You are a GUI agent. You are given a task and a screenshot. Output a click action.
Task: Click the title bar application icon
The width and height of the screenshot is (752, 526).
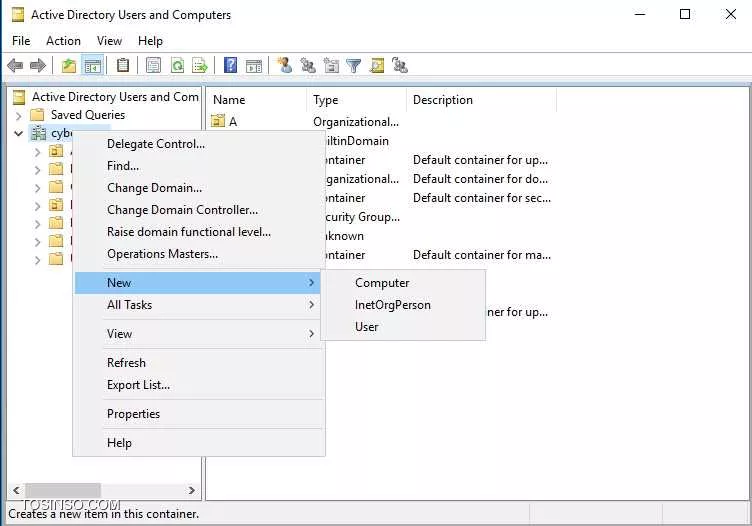[18, 15]
